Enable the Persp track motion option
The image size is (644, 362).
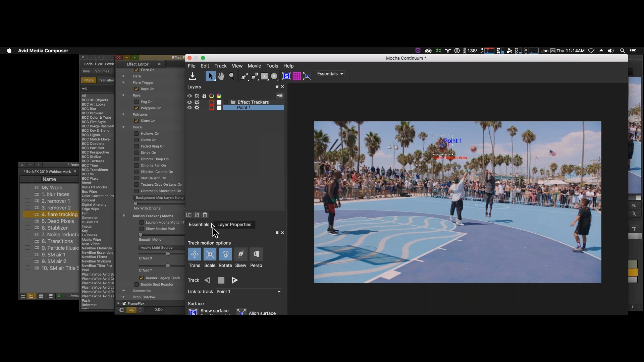256,254
